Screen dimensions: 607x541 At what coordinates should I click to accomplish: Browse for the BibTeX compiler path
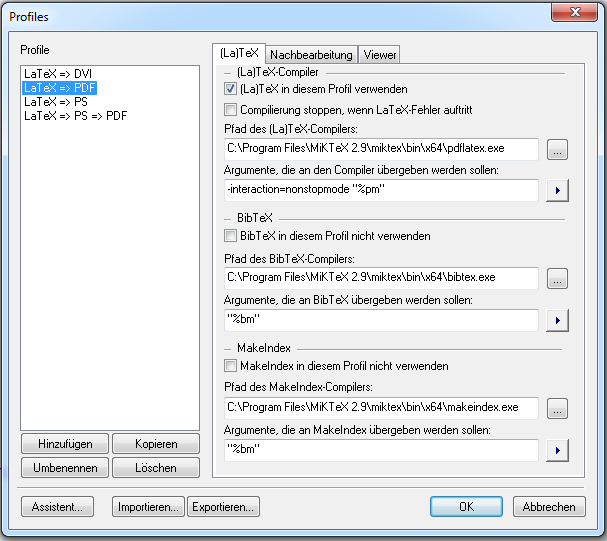pos(558,279)
